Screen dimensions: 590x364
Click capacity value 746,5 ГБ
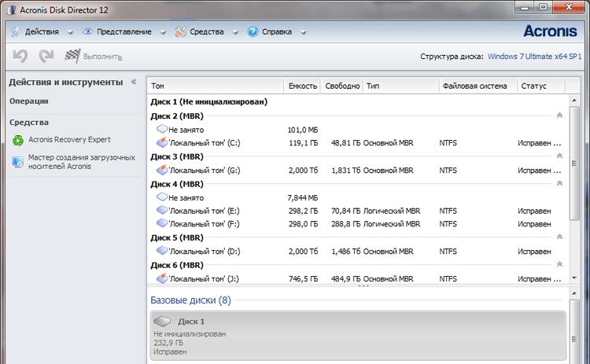tap(304, 278)
